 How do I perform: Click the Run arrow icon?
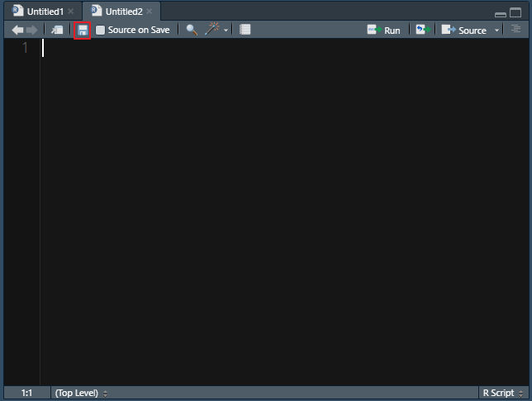[x=374, y=30]
